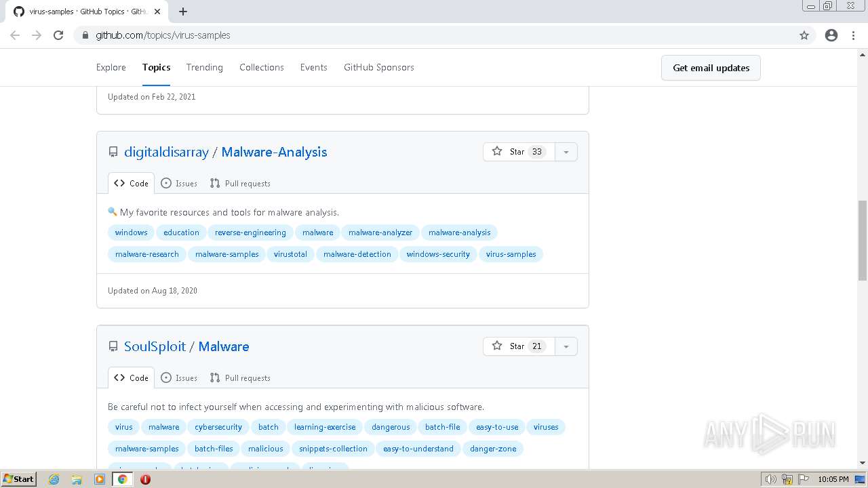This screenshot has height=488, width=868.
Task: Open Issues tab of Malware-Analysis
Action: 179,183
